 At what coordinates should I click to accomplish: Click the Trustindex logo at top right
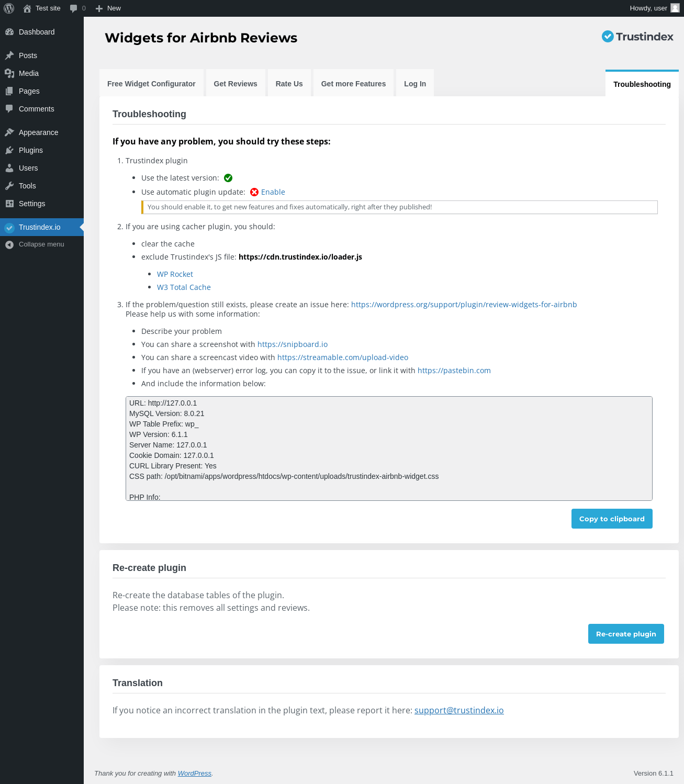pos(637,37)
